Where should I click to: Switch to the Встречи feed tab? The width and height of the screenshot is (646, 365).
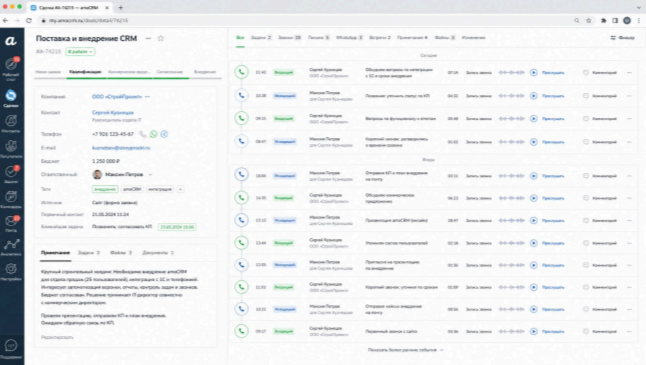pos(379,37)
